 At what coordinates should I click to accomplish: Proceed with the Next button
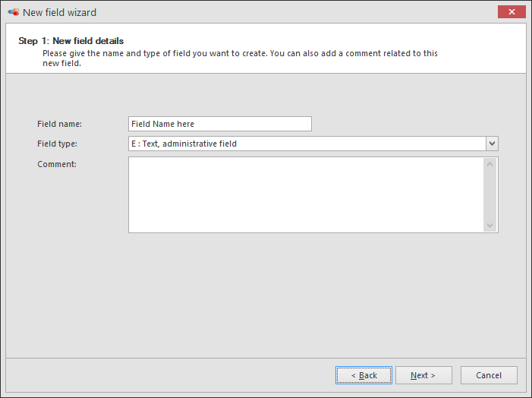[x=423, y=375]
